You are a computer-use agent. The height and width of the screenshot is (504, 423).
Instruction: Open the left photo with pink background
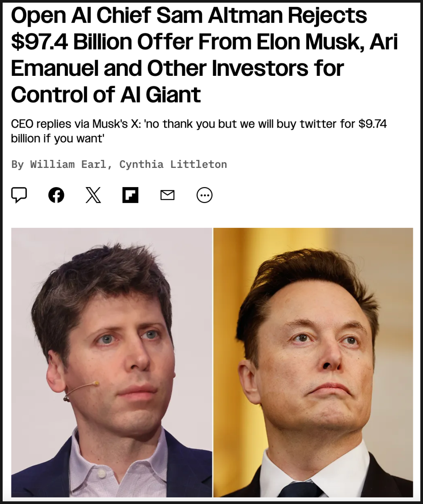[112, 362]
